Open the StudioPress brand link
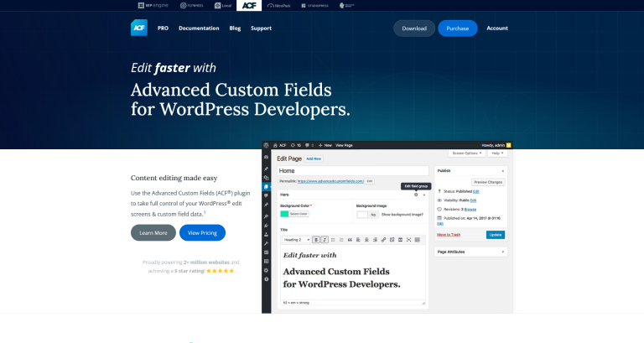 (314, 5)
